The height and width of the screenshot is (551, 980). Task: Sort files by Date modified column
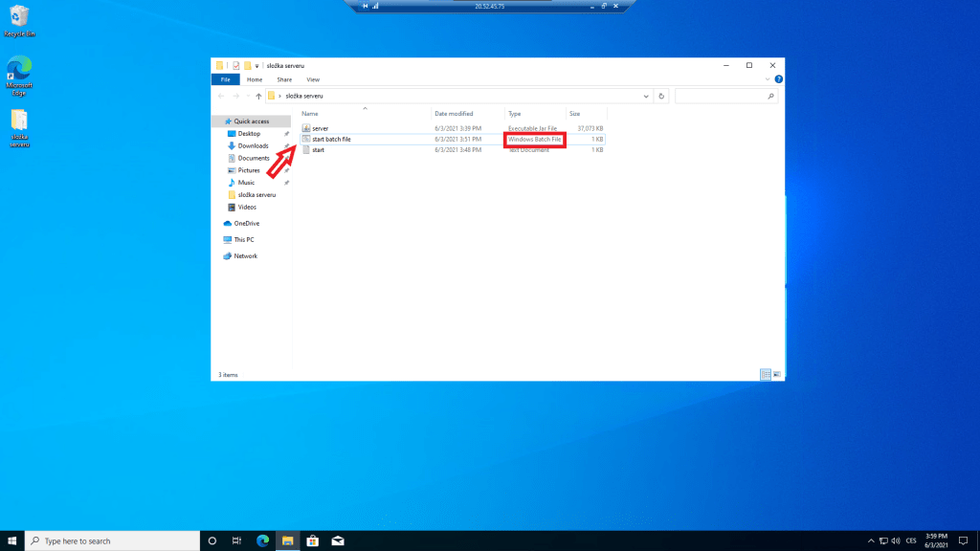coord(453,114)
